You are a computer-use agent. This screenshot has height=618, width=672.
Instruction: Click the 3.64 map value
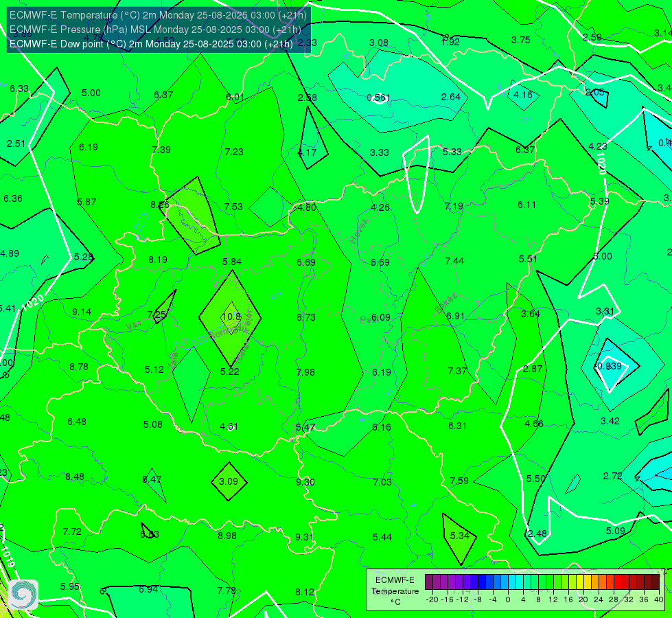tap(531, 314)
